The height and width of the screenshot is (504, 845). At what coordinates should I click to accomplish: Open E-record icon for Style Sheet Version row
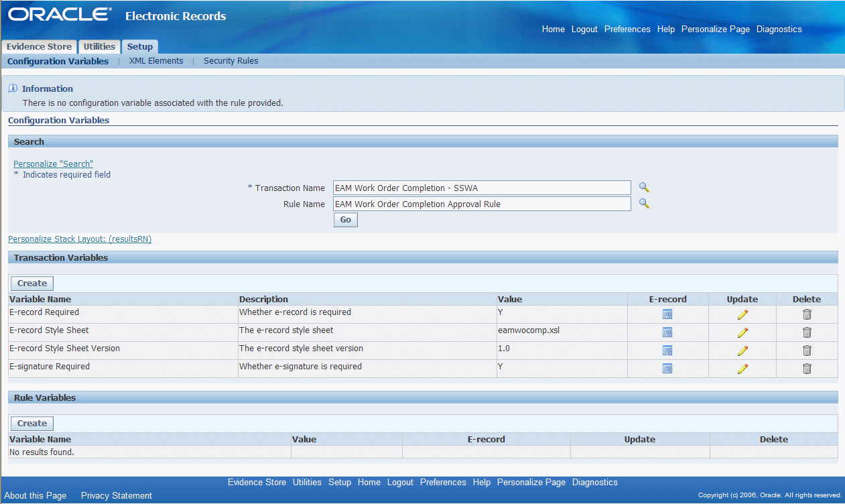point(667,351)
